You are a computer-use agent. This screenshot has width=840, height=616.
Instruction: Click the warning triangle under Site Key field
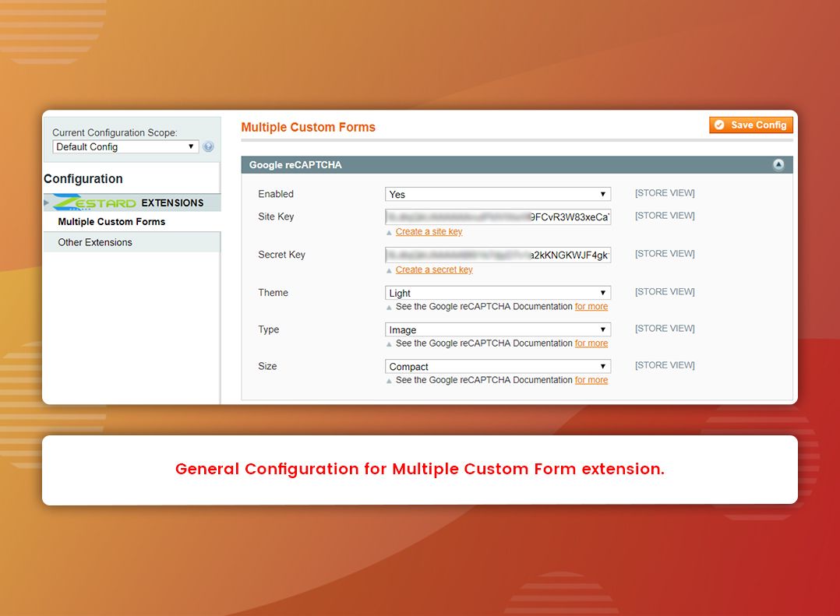(x=390, y=231)
